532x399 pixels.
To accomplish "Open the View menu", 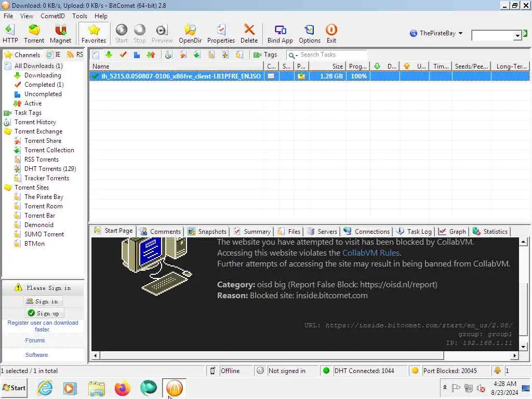I will 26,16.
